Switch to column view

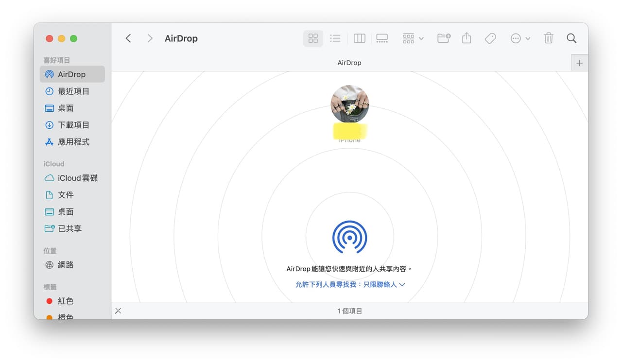359,38
